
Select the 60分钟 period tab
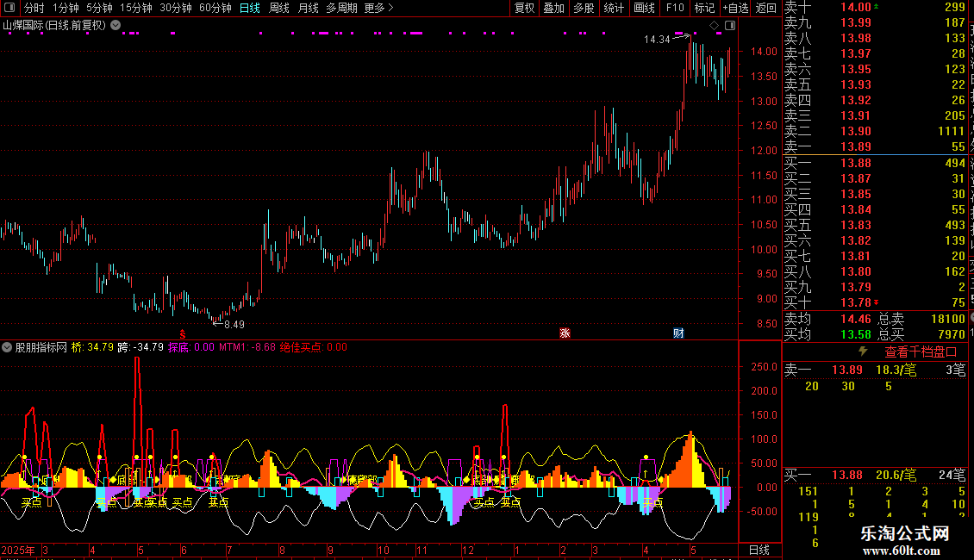click(x=215, y=8)
